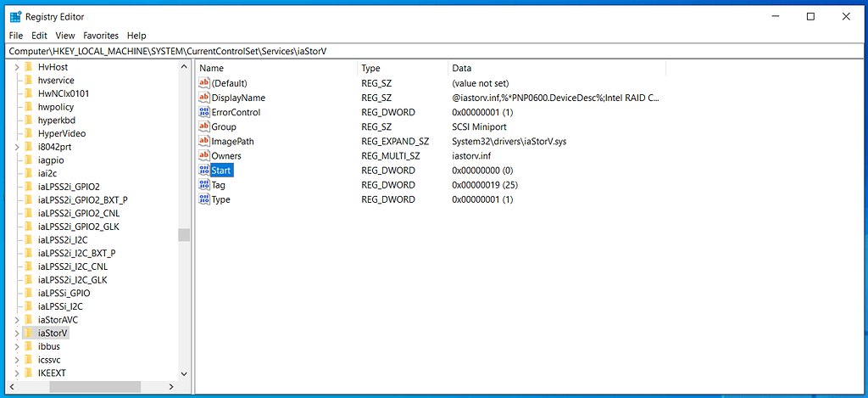Select the iai2c folder icon
This screenshot has width=868, height=398.
pyautogui.click(x=29, y=173)
